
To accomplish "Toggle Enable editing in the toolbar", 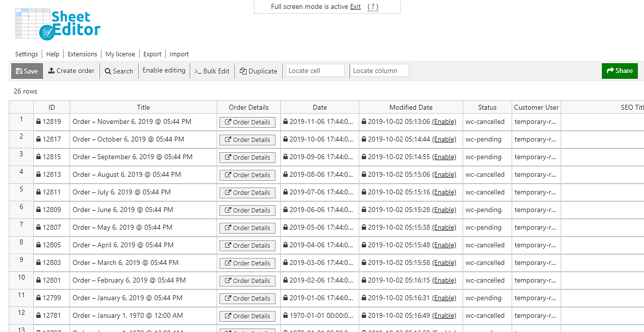I will point(164,71).
